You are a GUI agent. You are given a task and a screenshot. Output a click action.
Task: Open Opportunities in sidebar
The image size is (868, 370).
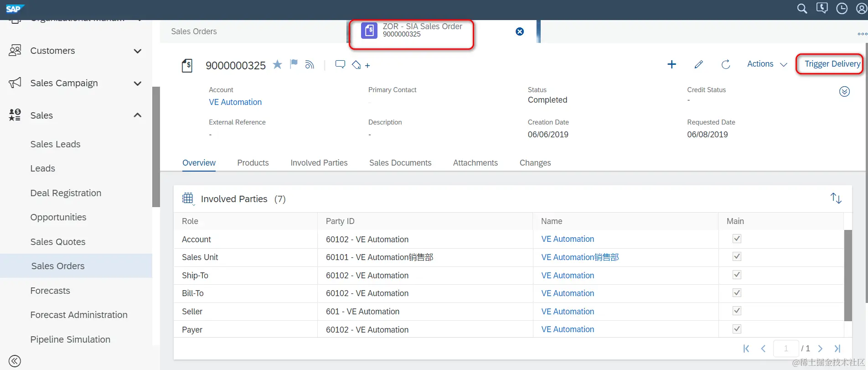(x=58, y=217)
